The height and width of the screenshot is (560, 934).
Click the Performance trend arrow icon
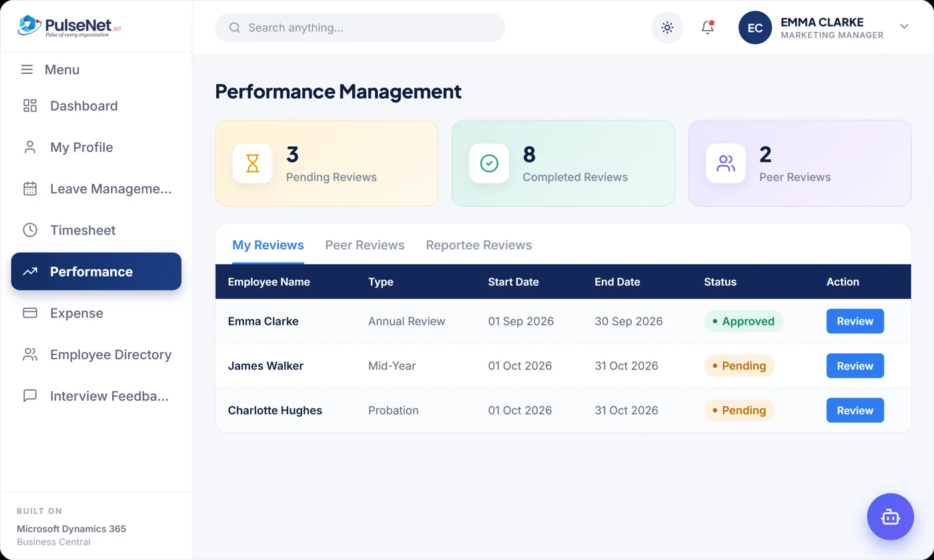pyautogui.click(x=30, y=271)
